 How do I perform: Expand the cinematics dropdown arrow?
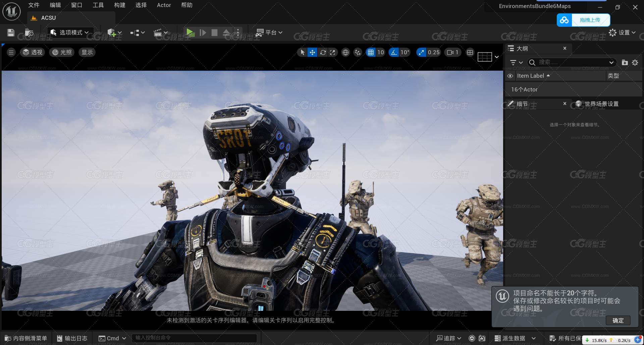[x=166, y=32]
